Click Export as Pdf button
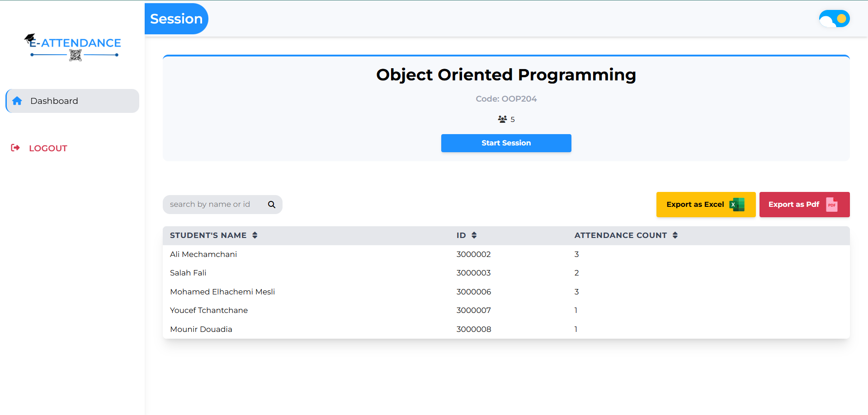The image size is (868, 415). pos(804,205)
